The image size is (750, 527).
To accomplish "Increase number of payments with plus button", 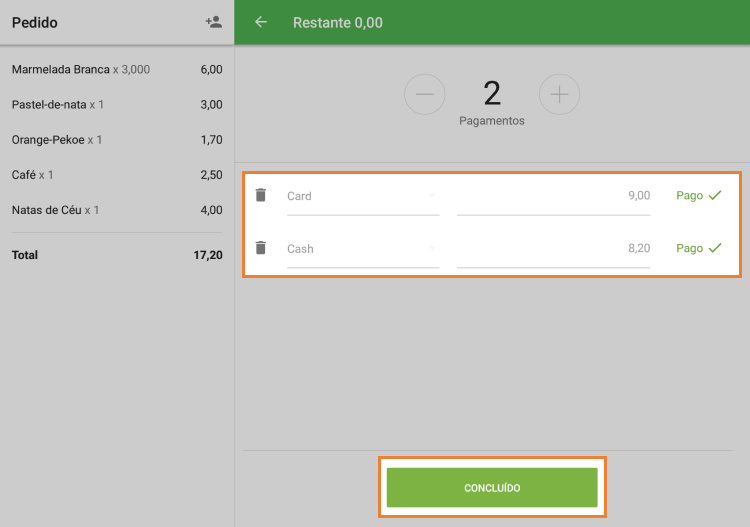I will click(559, 94).
